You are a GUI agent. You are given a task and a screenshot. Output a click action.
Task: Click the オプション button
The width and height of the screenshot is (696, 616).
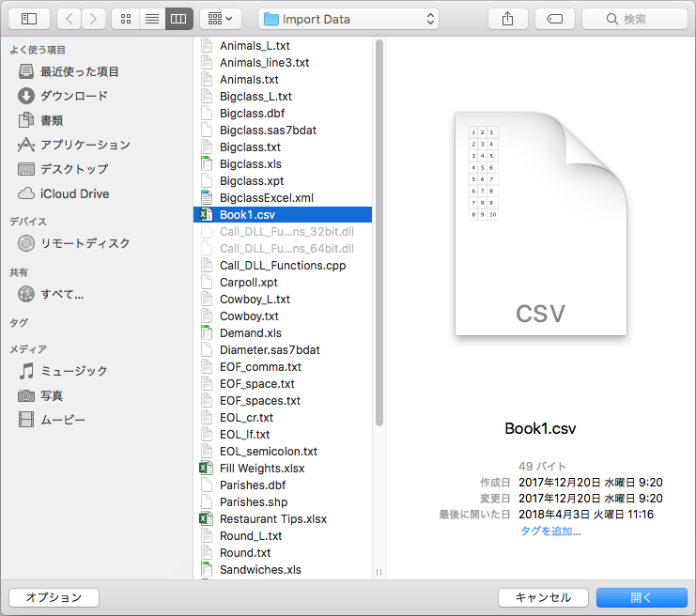(54, 597)
